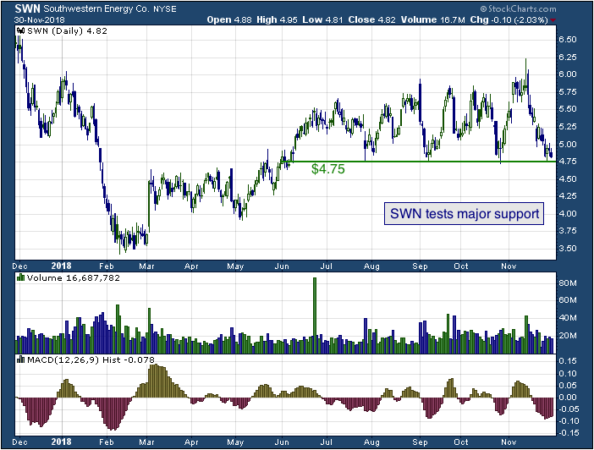Viewport: 594px width, 450px height.
Task: Click the Open 4.88 value
Action: (229, 20)
